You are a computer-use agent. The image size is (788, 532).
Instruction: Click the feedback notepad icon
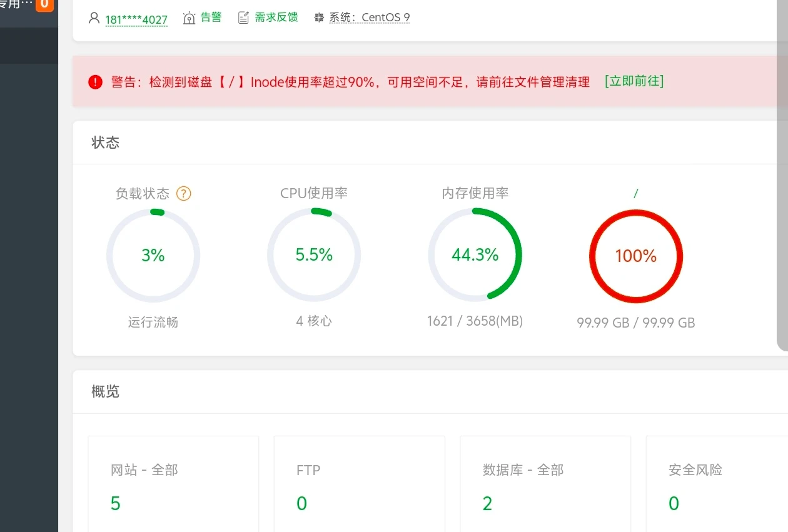(243, 18)
